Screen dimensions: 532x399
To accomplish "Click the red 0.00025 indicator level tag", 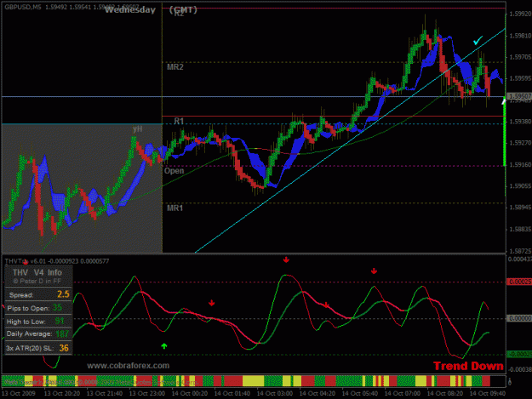I will [519, 282].
